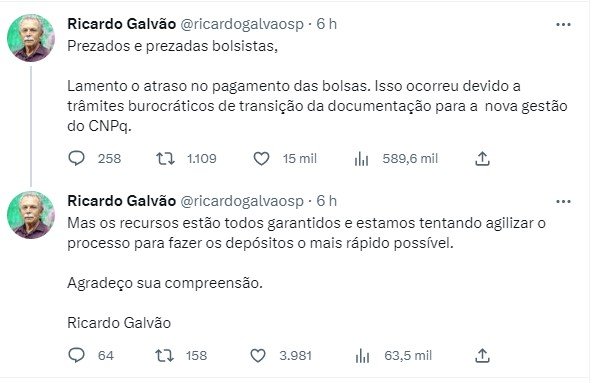Reply to the second tweet with 64 replies
Viewport: 613px width, 383px height.
77,355
